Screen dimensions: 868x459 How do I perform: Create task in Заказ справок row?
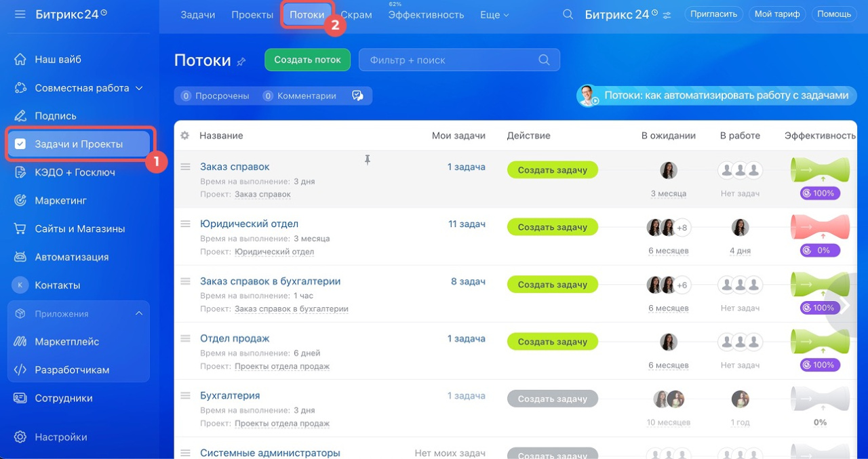553,170
